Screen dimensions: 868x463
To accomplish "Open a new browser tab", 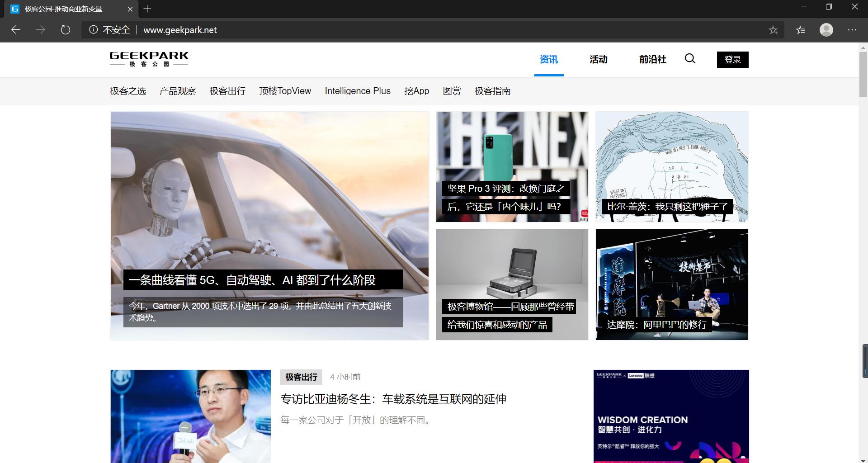I will coord(147,9).
